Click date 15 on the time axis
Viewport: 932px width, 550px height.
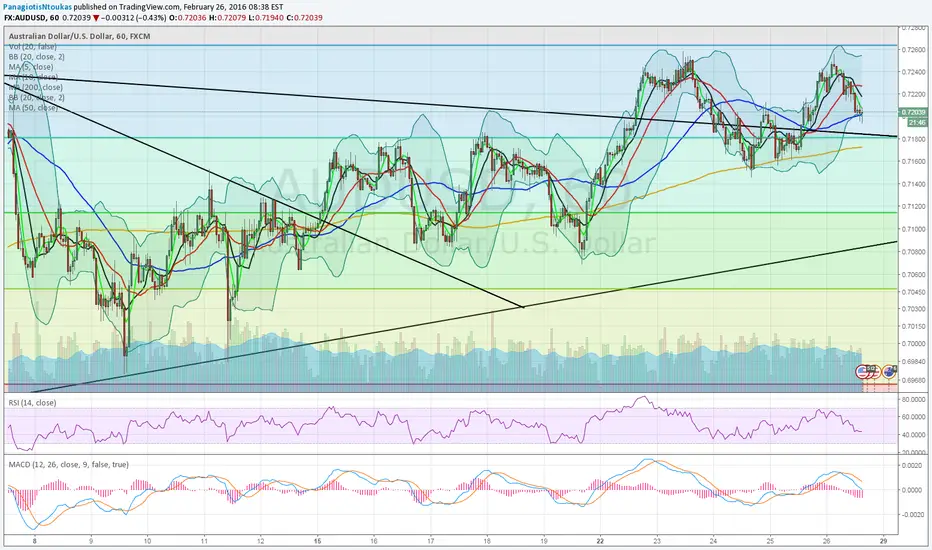317,541
